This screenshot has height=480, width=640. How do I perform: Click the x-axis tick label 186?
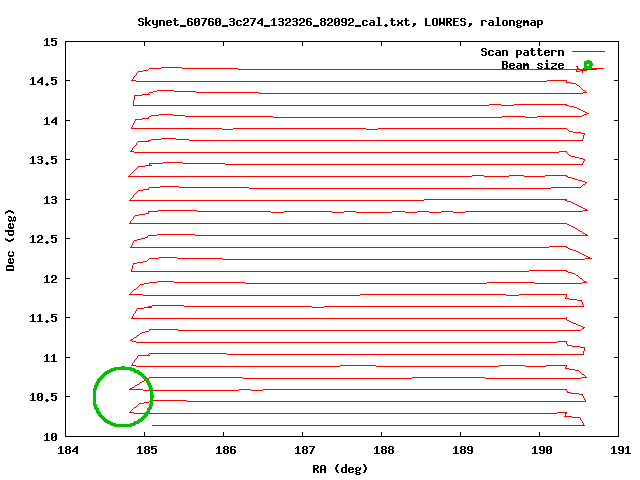point(226,450)
